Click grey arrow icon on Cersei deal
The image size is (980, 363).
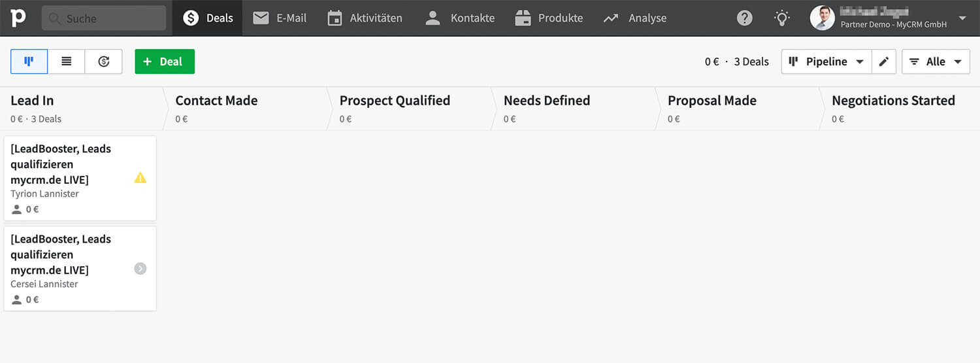(140, 268)
